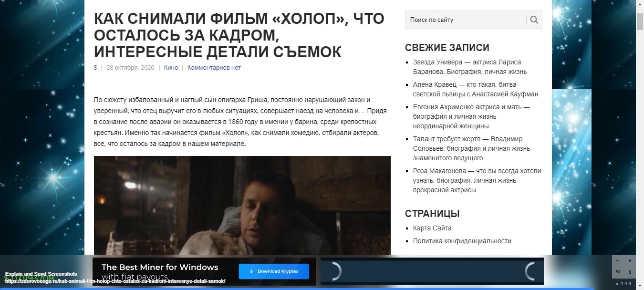Open the Комментариев нет link
This screenshot has height=290, width=644.
(214, 68)
